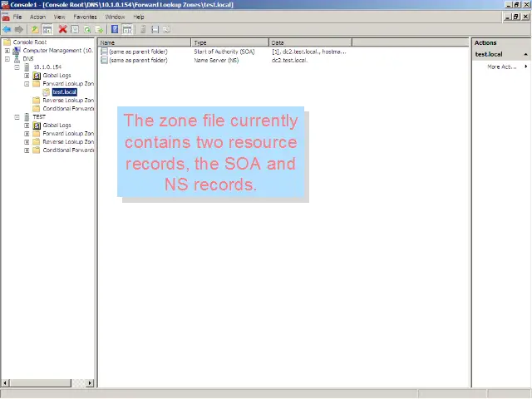Image resolution: width=532 pixels, height=399 pixels.
Task: Open the Favorites menu
Action: pyautogui.click(x=85, y=17)
